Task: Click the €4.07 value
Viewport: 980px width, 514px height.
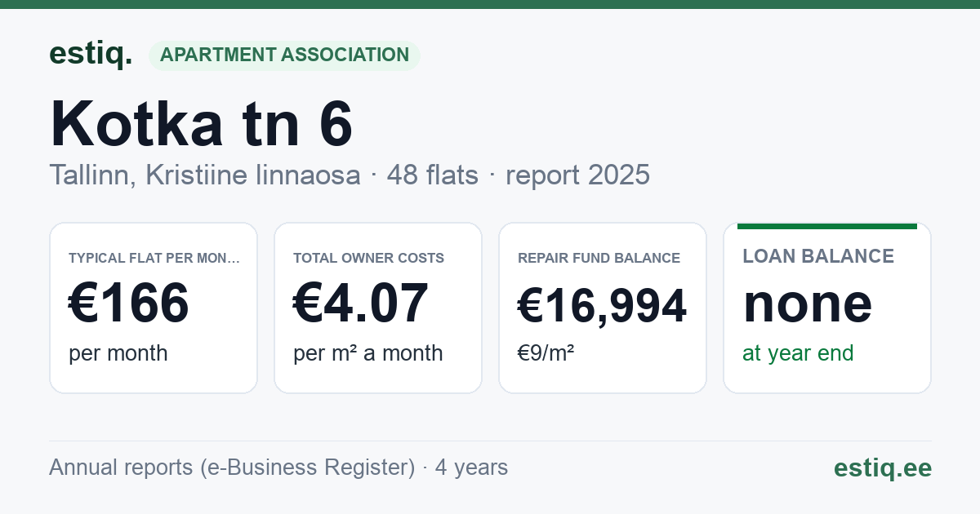Action: coord(361,303)
